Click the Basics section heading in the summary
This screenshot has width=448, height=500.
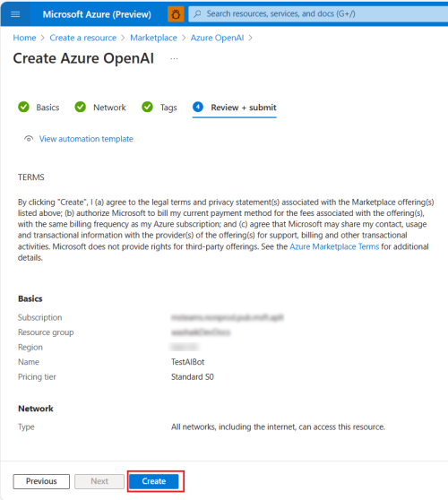pyautogui.click(x=30, y=298)
